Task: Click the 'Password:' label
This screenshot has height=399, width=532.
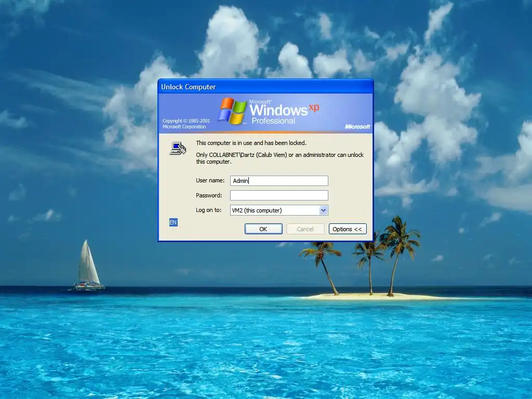Action: coord(209,195)
